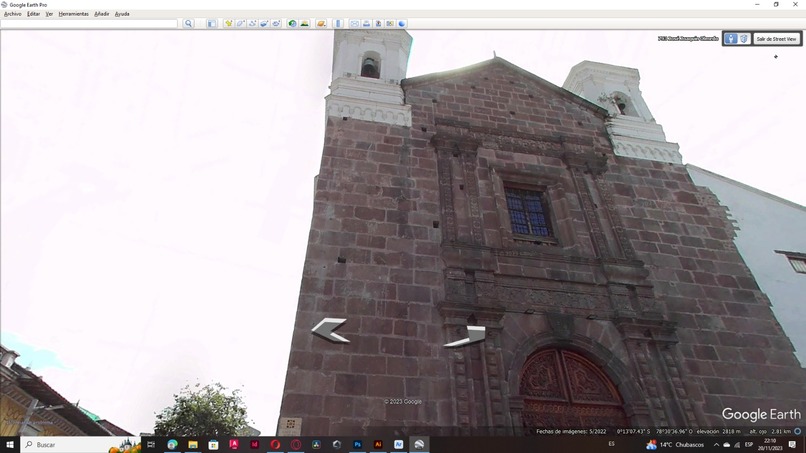Toggle the sidebar panel icon
This screenshot has width=806, height=453.
[x=212, y=24]
